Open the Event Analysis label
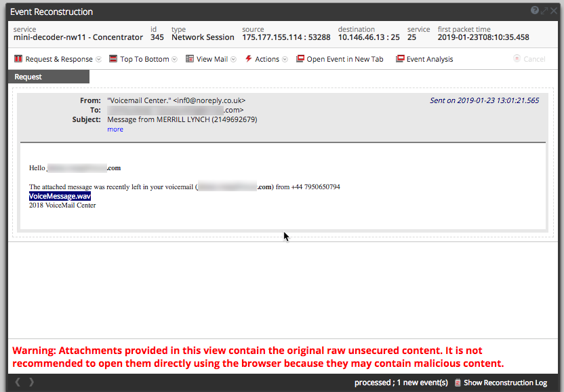This screenshot has height=392, width=564. (430, 59)
